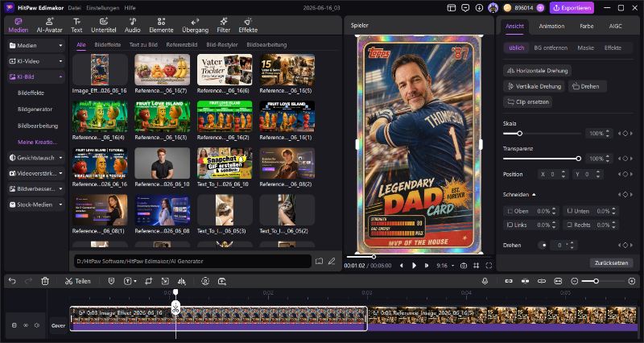Click the Cover button on timeline
This screenshot has height=343, width=644.
(x=58, y=325)
